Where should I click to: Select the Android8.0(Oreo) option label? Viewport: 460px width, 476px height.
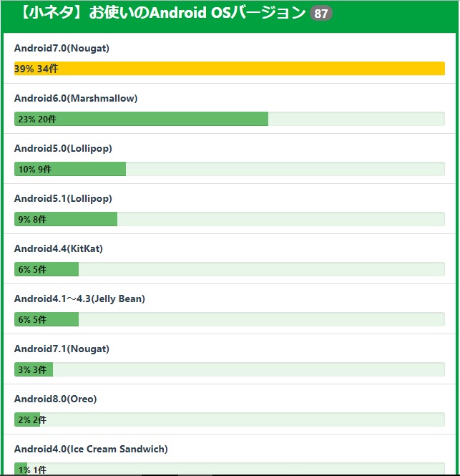[55, 399]
